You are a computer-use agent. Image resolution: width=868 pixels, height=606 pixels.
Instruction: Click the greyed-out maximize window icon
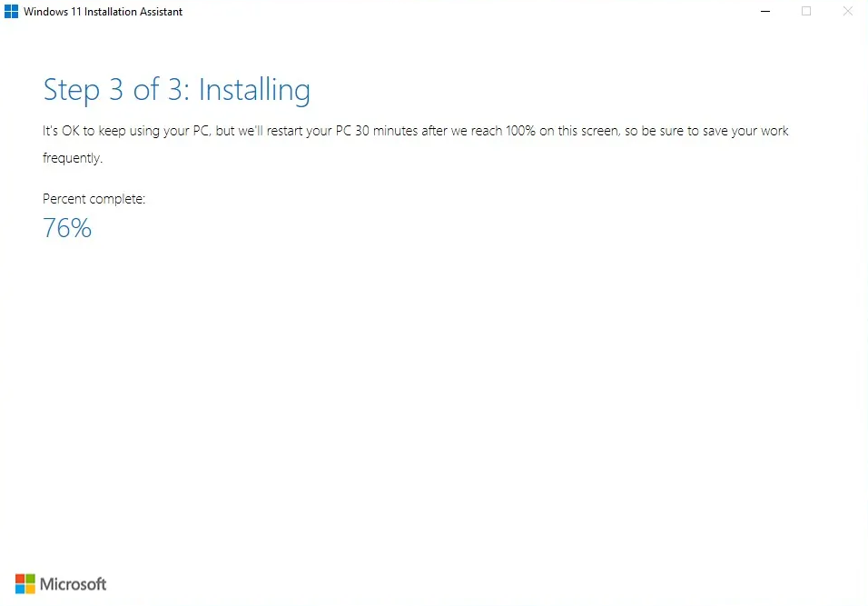pyautogui.click(x=806, y=11)
